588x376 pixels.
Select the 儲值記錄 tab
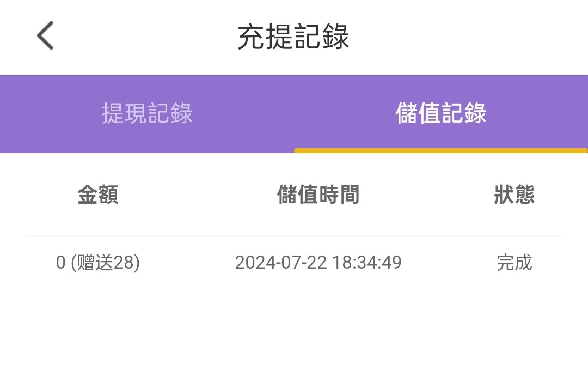[441, 113]
